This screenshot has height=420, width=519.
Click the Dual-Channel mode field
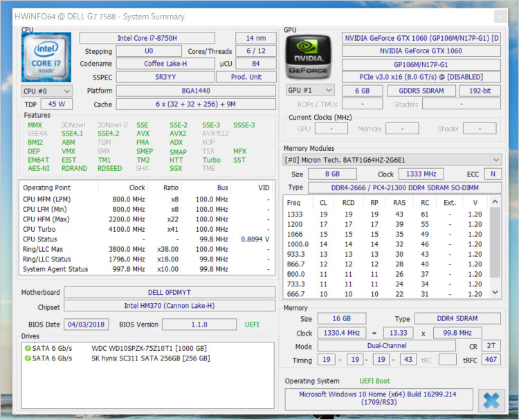tap(387, 345)
